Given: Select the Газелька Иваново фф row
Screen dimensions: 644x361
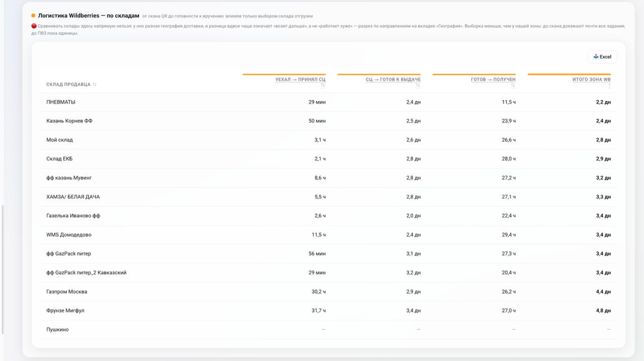Looking at the screenshot, I should tap(329, 216).
